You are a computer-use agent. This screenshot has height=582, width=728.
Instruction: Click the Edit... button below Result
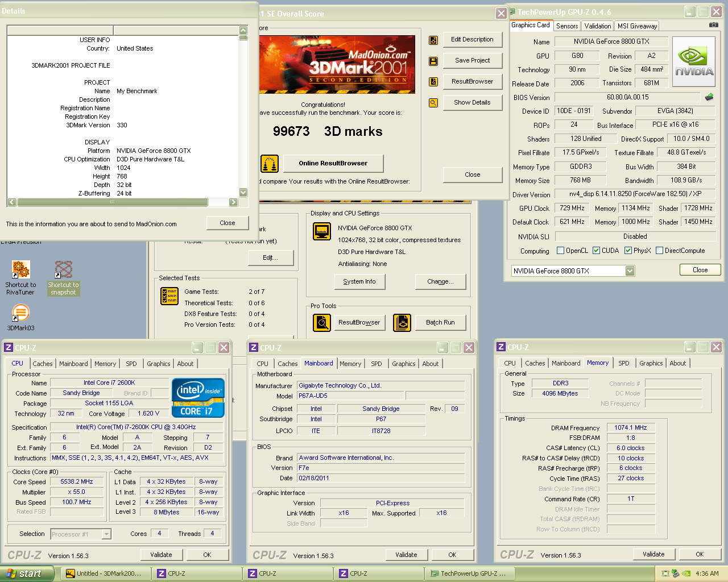tap(271, 257)
